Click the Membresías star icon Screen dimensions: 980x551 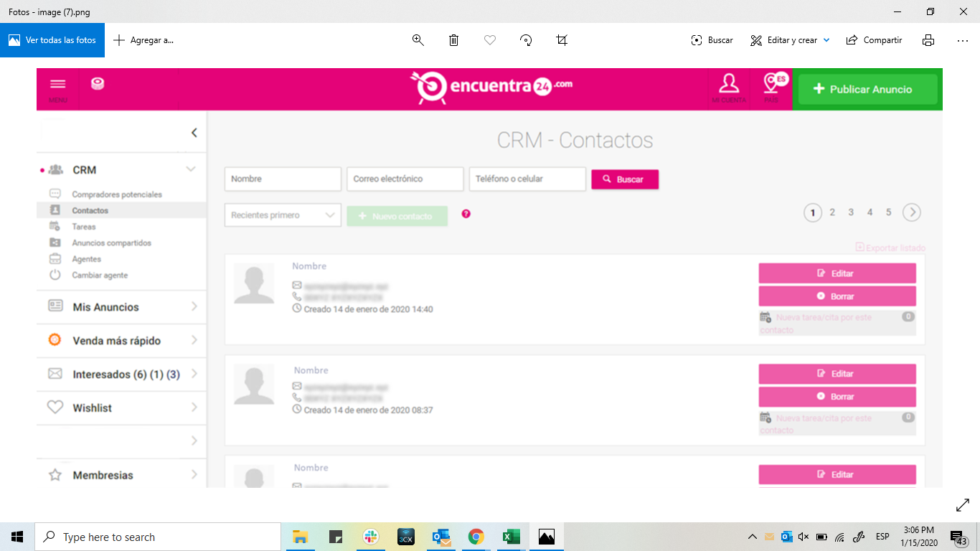pos(55,475)
